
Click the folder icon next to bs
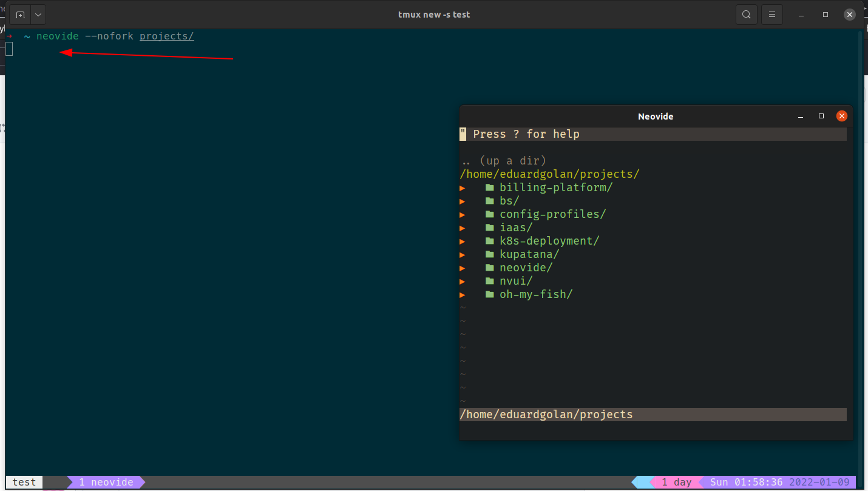pos(489,200)
